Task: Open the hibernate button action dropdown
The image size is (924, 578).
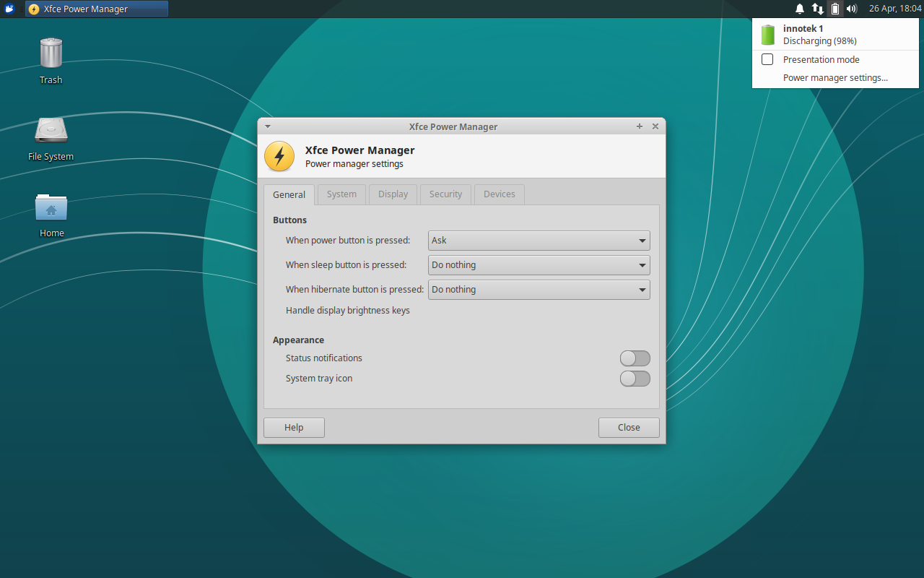Action: pyautogui.click(x=539, y=290)
